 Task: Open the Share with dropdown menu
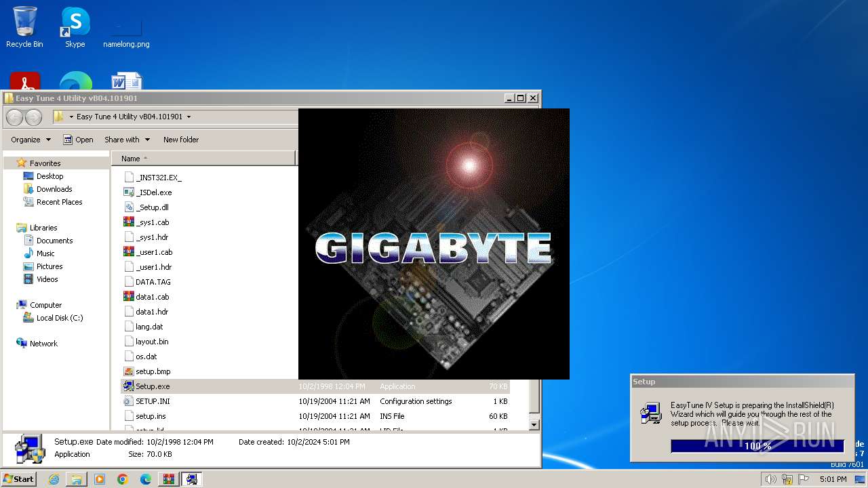(x=127, y=140)
